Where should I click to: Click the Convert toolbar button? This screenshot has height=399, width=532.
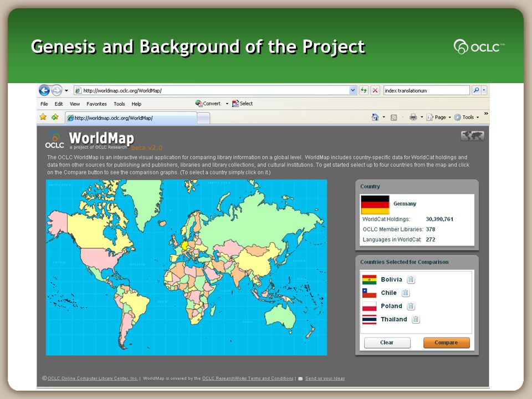tap(208, 104)
